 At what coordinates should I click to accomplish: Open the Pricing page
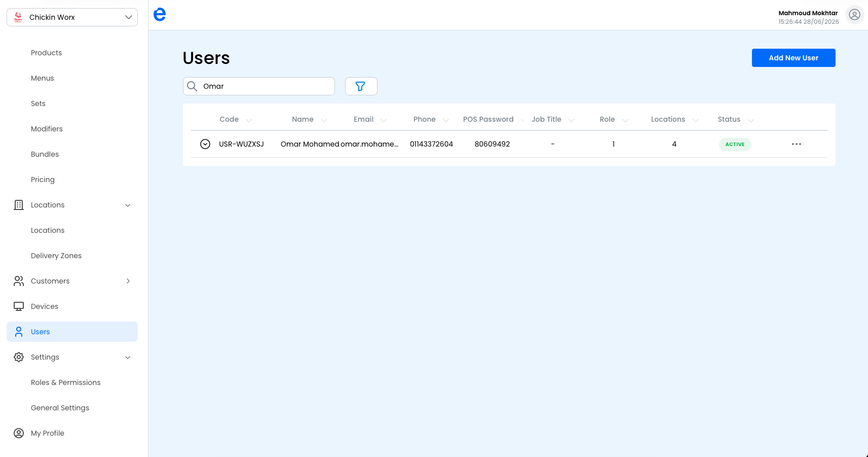[43, 180]
